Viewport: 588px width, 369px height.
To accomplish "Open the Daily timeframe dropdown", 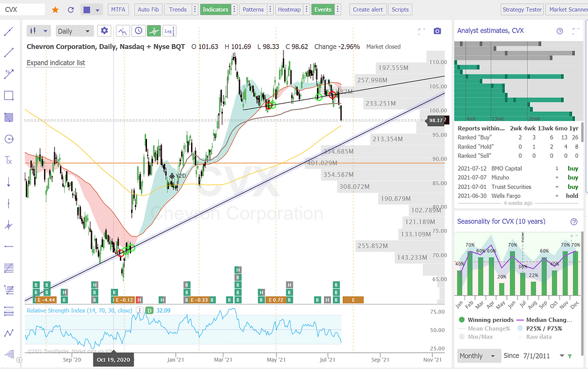I will coord(74,31).
